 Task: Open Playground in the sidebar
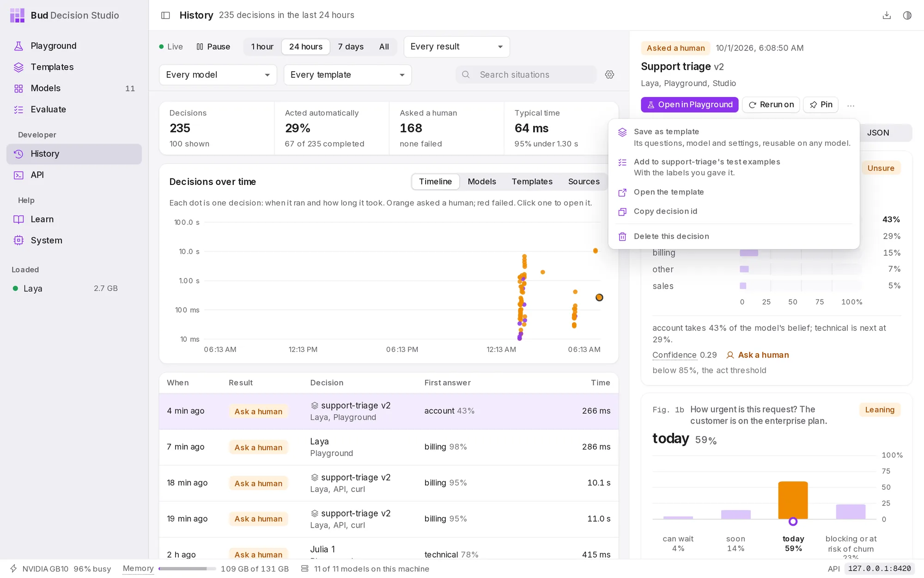74,46
